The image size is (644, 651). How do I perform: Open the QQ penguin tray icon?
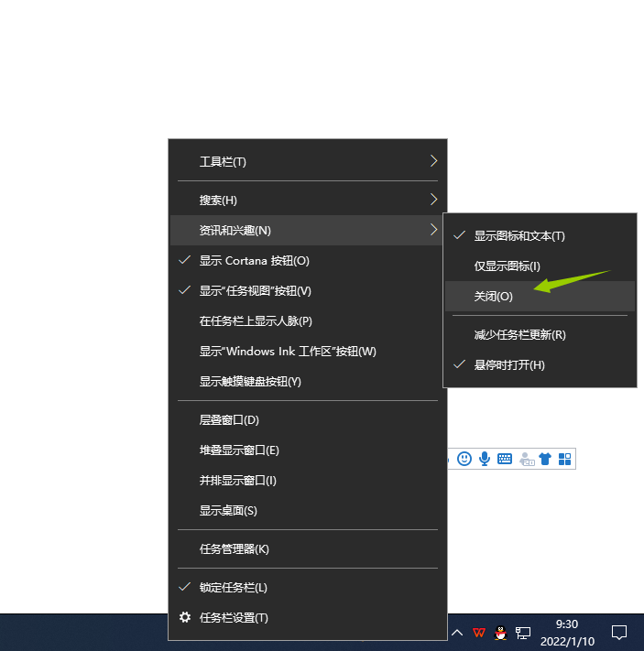tap(500, 633)
